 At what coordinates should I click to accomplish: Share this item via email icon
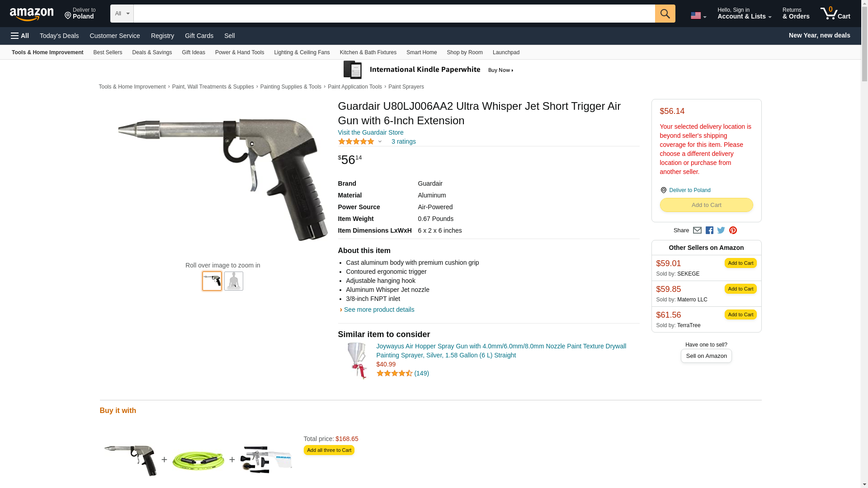pyautogui.click(x=697, y=230)
